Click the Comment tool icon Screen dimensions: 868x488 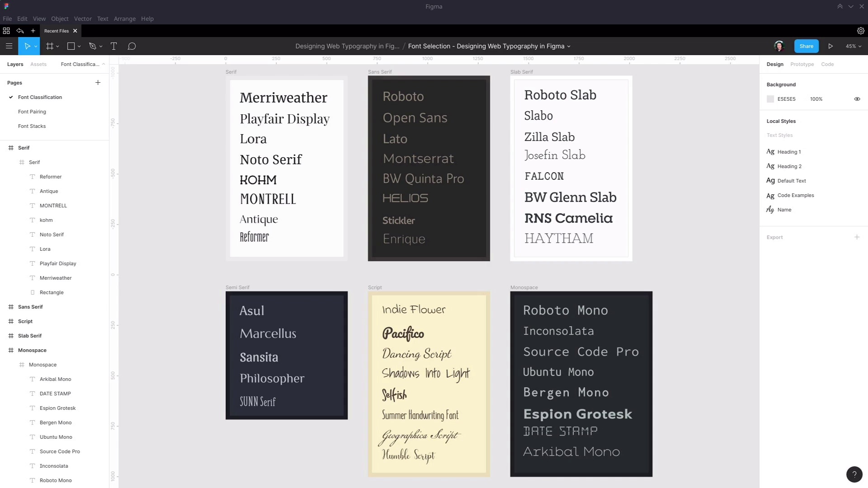[132, 46]
